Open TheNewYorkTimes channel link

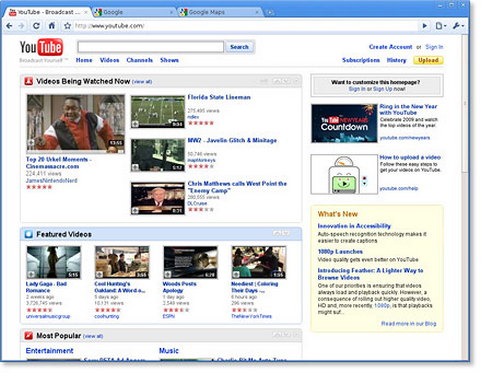click(251, 316)
